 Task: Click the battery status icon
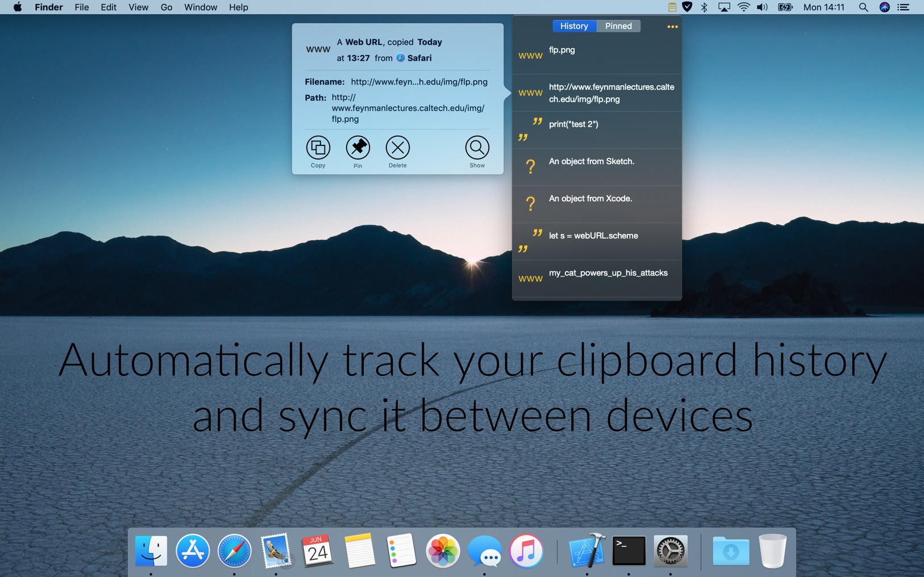pos(785,7)
